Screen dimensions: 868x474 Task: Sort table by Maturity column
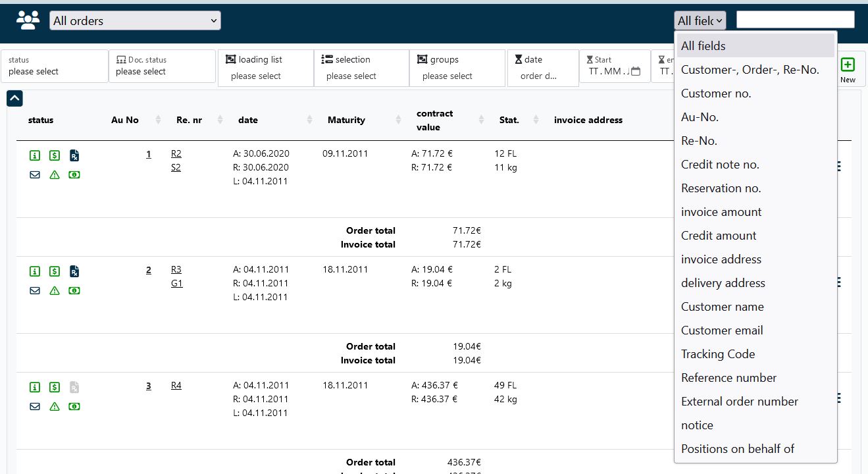coord(346,120)
